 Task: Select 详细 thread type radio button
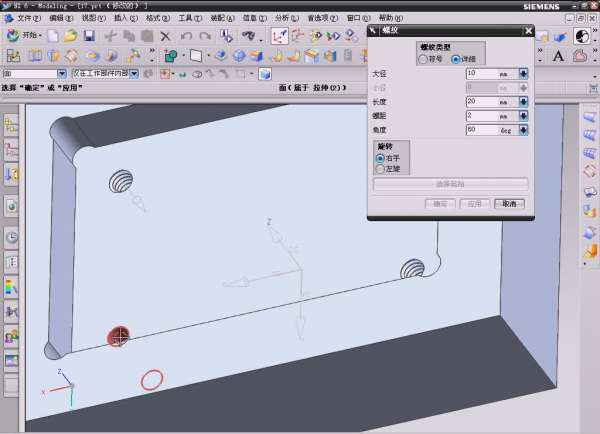456,59
